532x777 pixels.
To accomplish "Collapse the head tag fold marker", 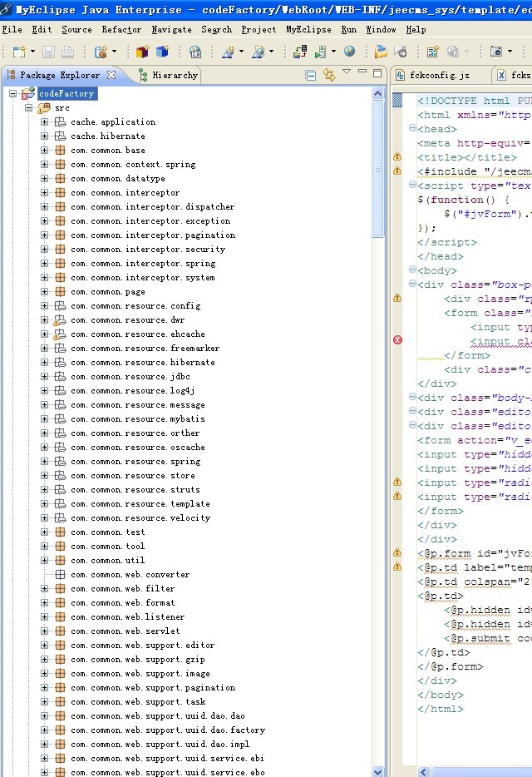I will [x=412, y=128].
